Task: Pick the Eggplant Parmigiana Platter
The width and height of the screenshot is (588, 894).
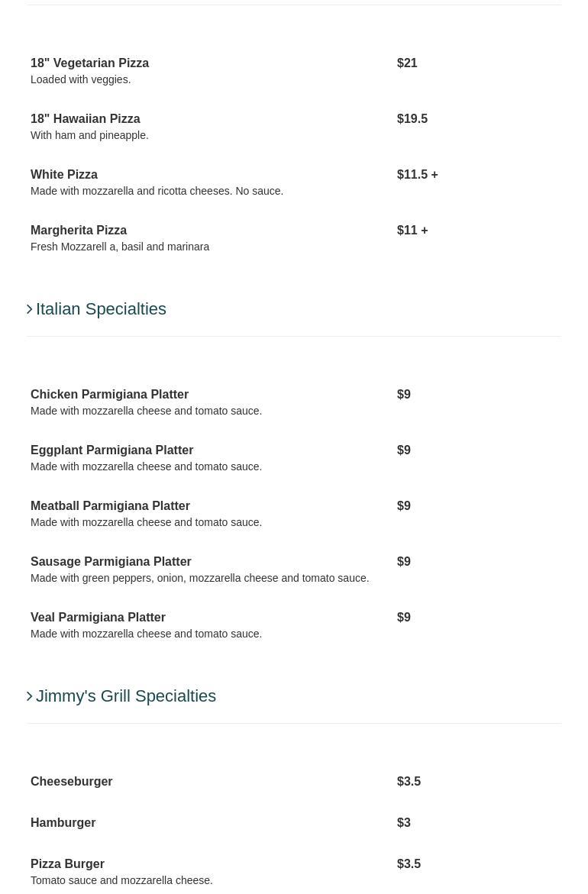Action: pyautogui.click(x=111, y=450)
